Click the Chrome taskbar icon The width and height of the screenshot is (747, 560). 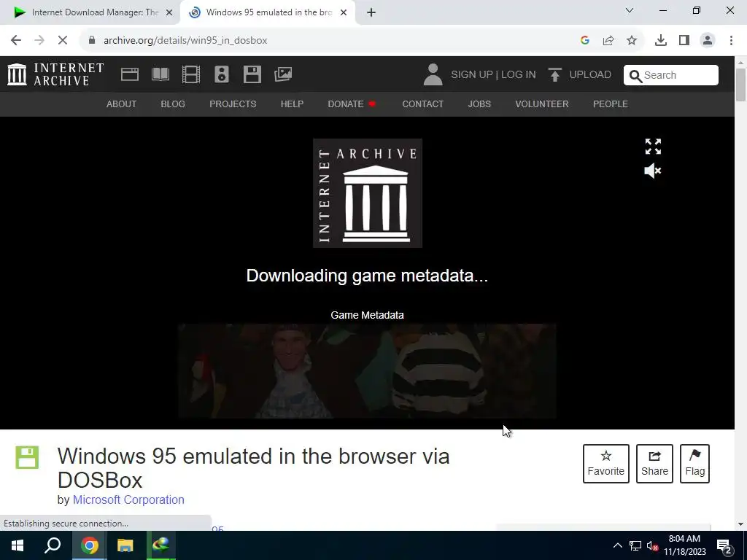(90, 545)
